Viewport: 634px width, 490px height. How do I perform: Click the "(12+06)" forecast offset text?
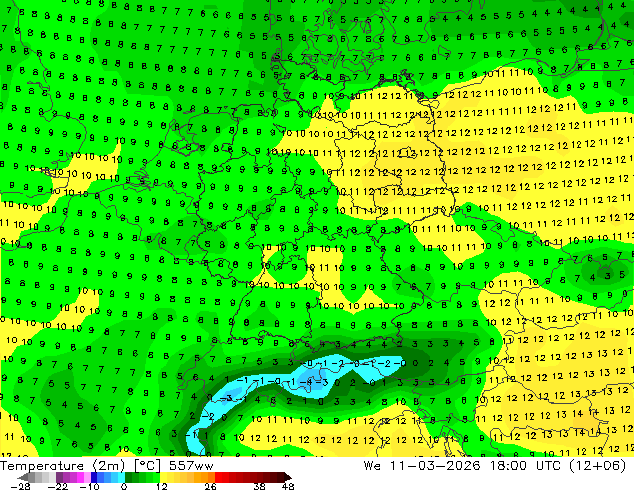pos(598,466)
